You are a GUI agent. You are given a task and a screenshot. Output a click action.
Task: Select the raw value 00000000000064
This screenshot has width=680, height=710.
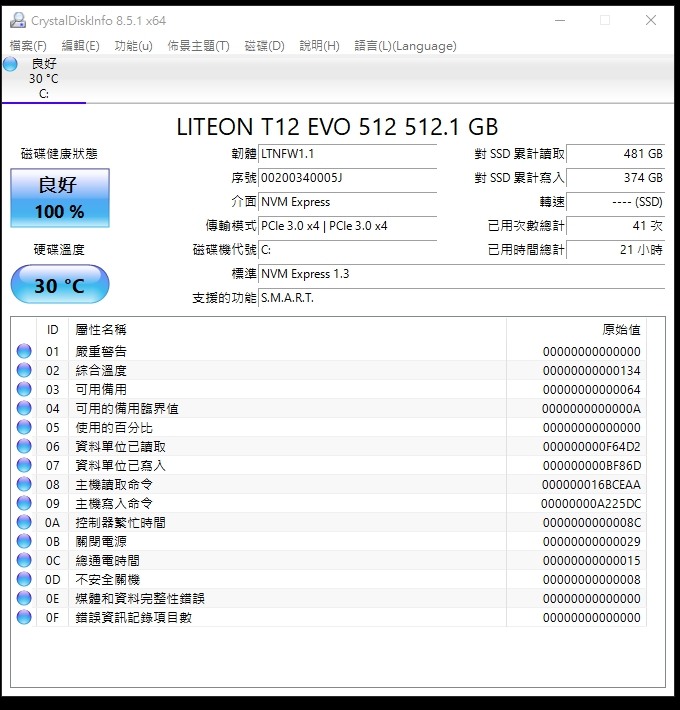coord(591,390)
